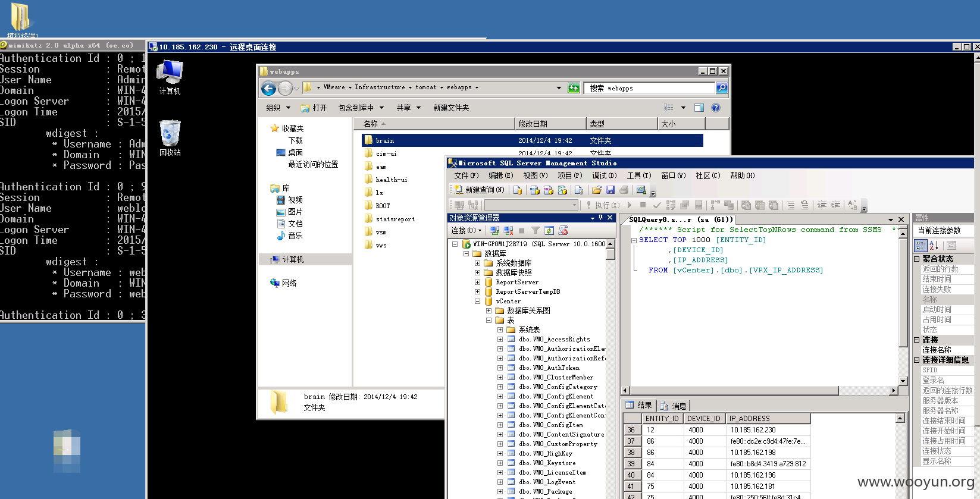980x499 pixels.
Task: Open the 视图(V) menu in SSMS
Action: [536, 175]
